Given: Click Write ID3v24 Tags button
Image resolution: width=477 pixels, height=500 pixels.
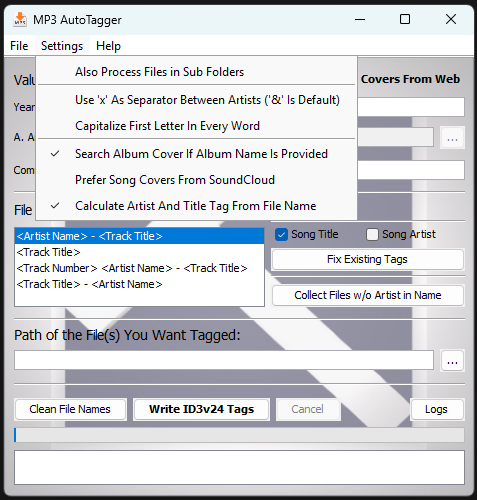Looking at the screenshot, I should click(201, 409).
